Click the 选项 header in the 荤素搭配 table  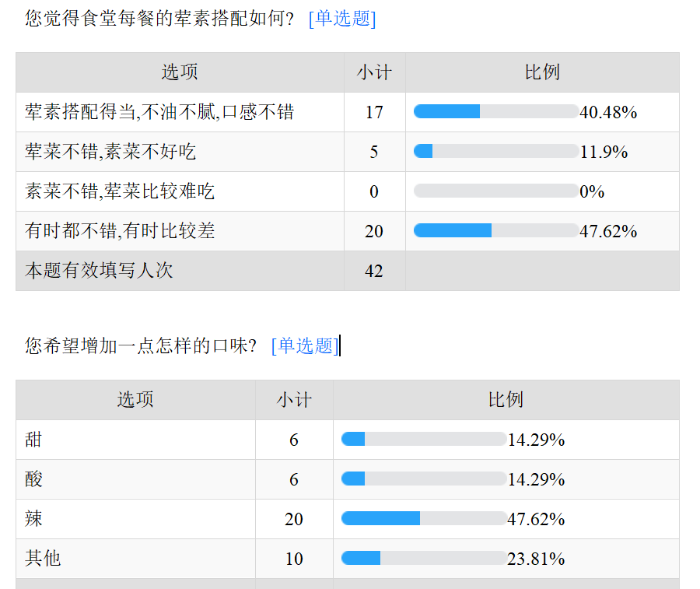[180, 72]
